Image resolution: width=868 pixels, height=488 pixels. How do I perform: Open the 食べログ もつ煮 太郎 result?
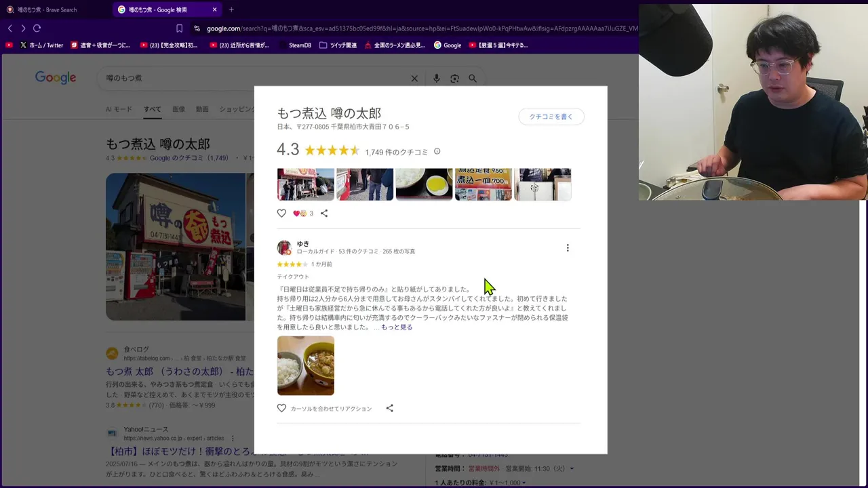180,371
